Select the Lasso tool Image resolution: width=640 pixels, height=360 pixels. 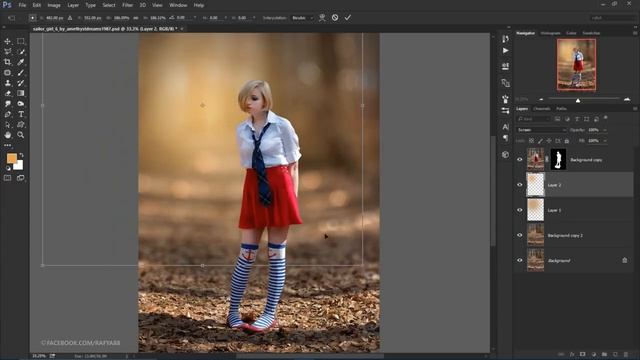click(7, 51)
